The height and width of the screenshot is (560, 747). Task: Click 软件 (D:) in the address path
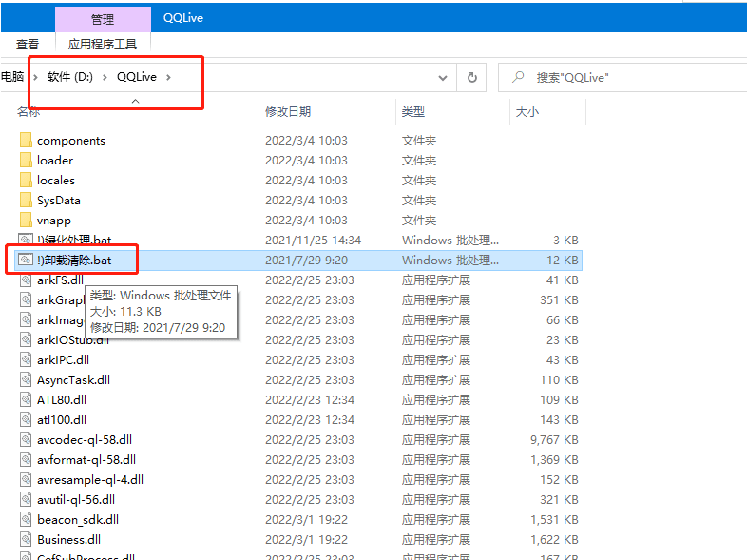coord(70,77)
